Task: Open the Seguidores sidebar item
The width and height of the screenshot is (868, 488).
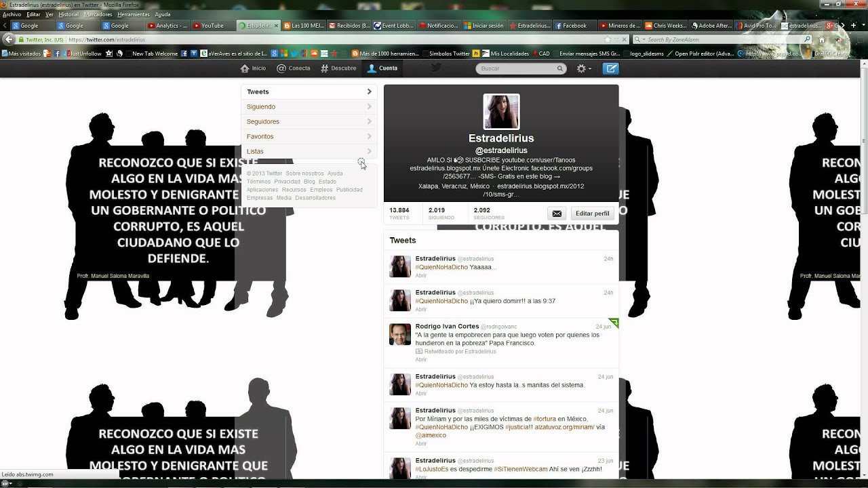Action: pos(309,121)
